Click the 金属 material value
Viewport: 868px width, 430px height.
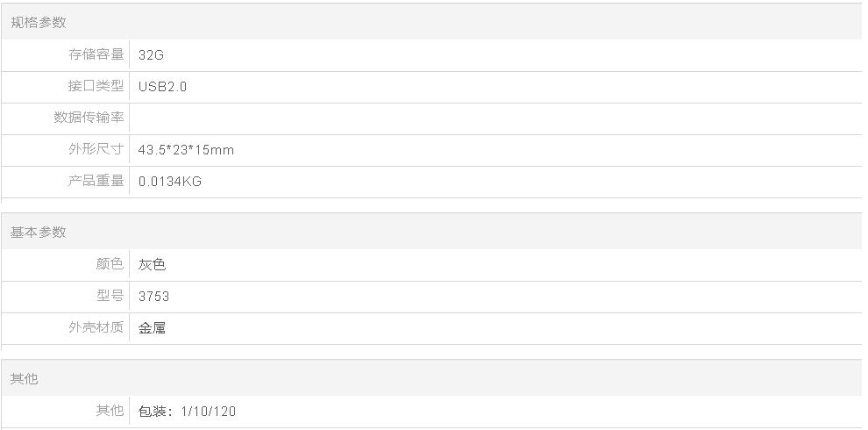tap(153, 327)
